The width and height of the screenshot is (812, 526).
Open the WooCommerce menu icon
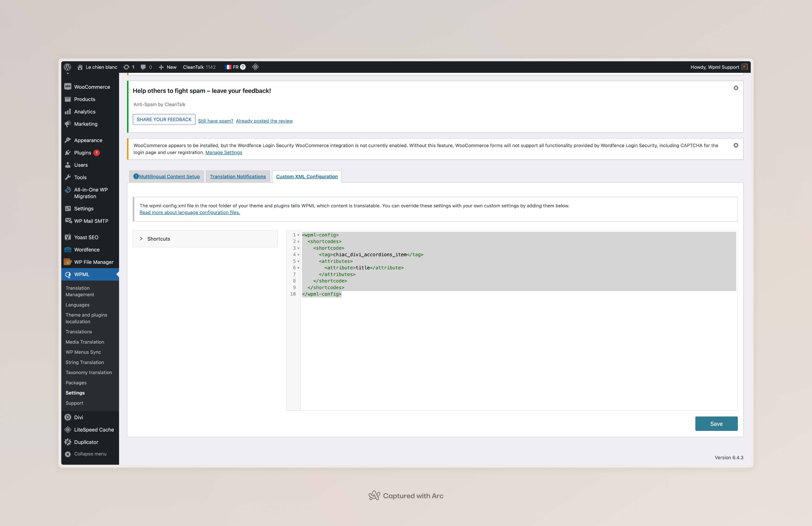coord(68,87)
